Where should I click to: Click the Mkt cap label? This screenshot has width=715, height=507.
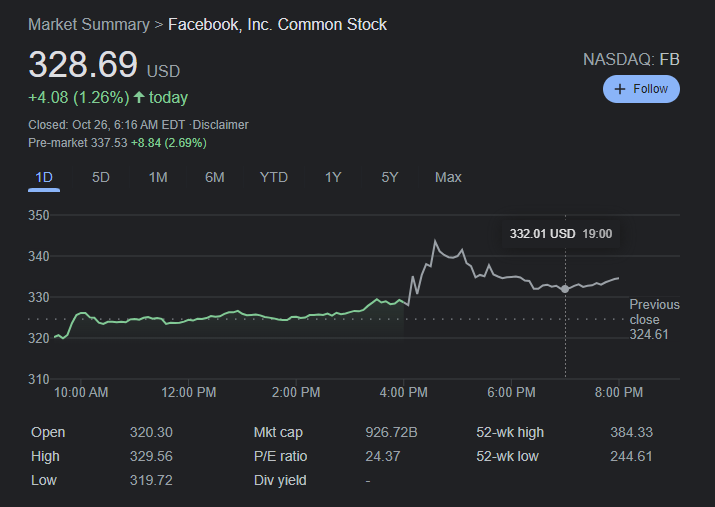(278, 432)
